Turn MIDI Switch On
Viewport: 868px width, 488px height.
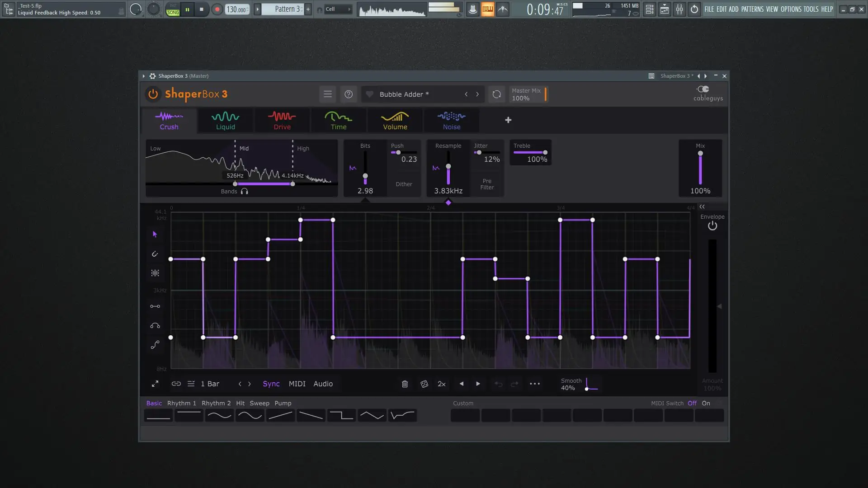tap(706, 403)
